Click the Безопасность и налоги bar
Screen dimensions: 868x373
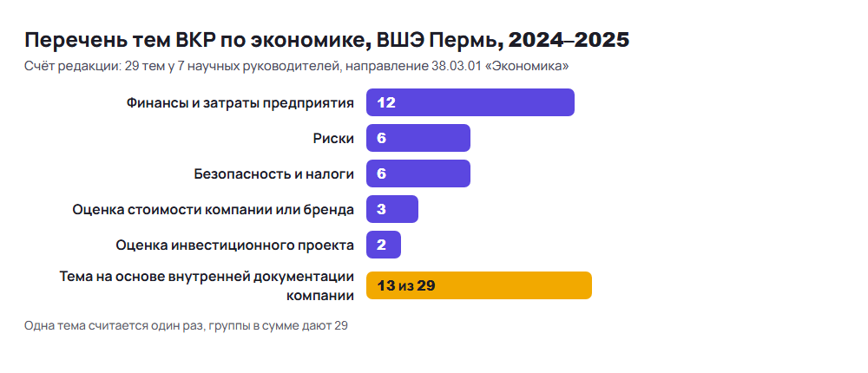(418, 173)
